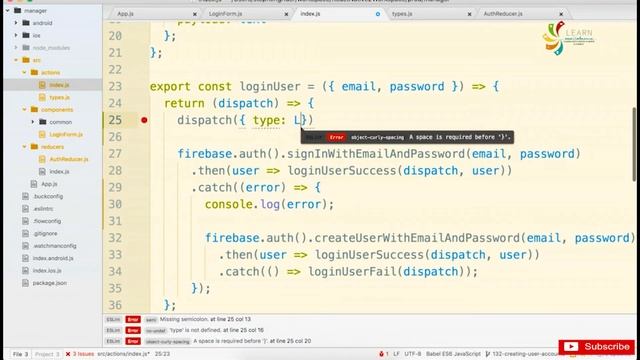Toggle Project 3 issues view in status bar

tap(47, 354)
